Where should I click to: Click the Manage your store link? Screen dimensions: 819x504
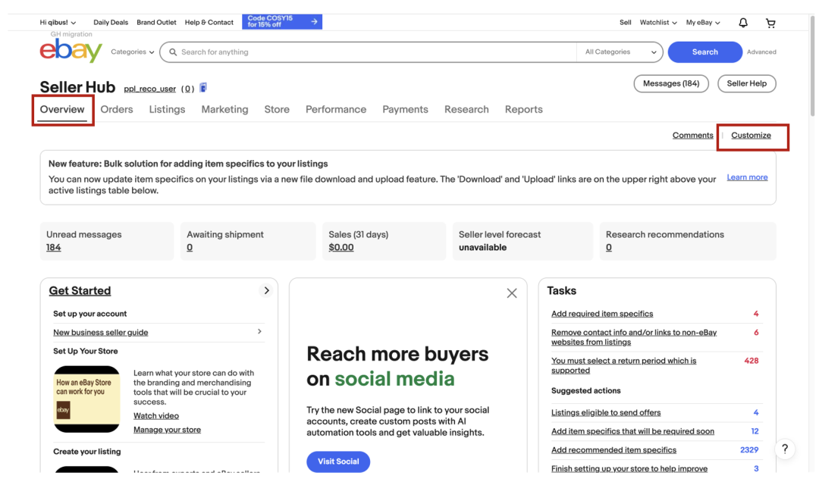tap(167, 430)
